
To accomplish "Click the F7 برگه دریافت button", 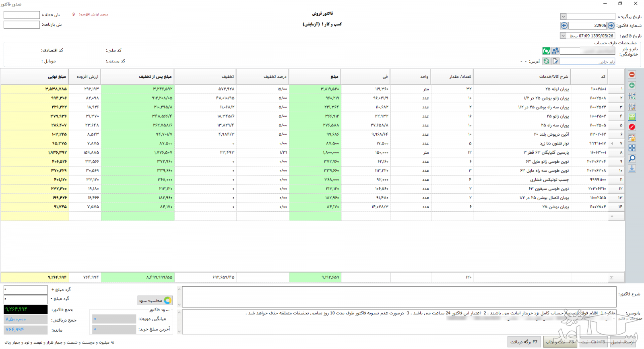I will point(524,342).
